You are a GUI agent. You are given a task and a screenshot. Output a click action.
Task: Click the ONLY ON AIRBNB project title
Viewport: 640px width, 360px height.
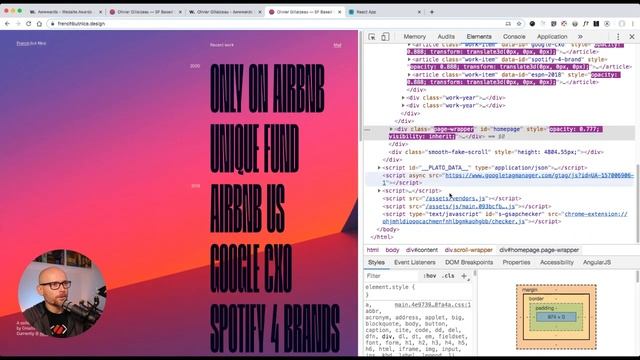267,89
